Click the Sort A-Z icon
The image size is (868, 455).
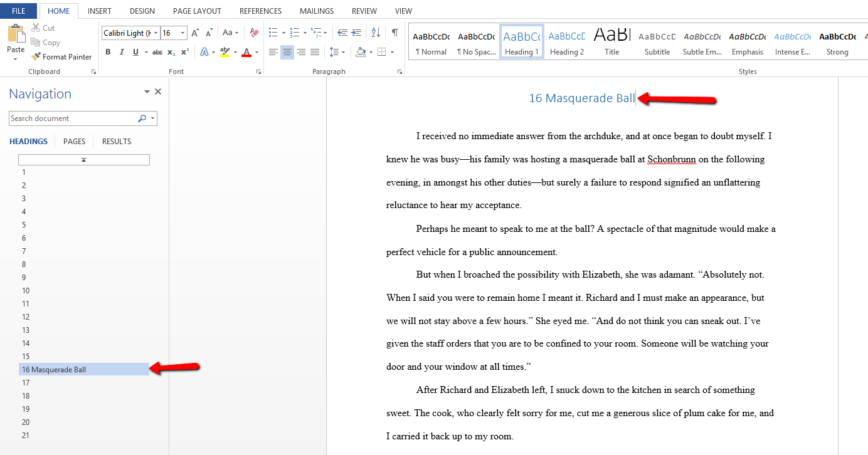pos(376,33)
